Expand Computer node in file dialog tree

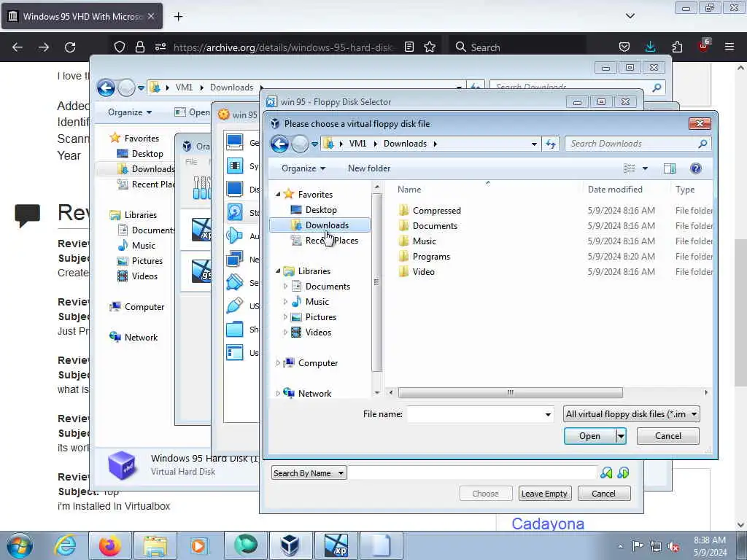point(278,363)
